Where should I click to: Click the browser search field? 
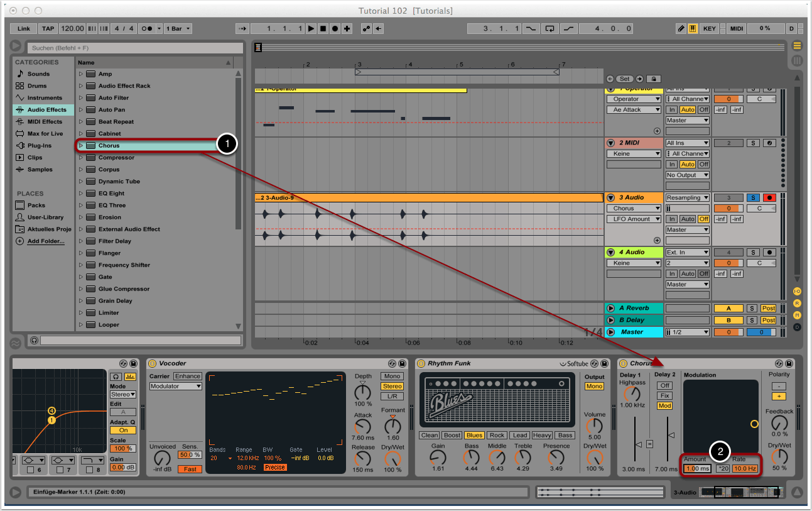[x=134, y=48]
